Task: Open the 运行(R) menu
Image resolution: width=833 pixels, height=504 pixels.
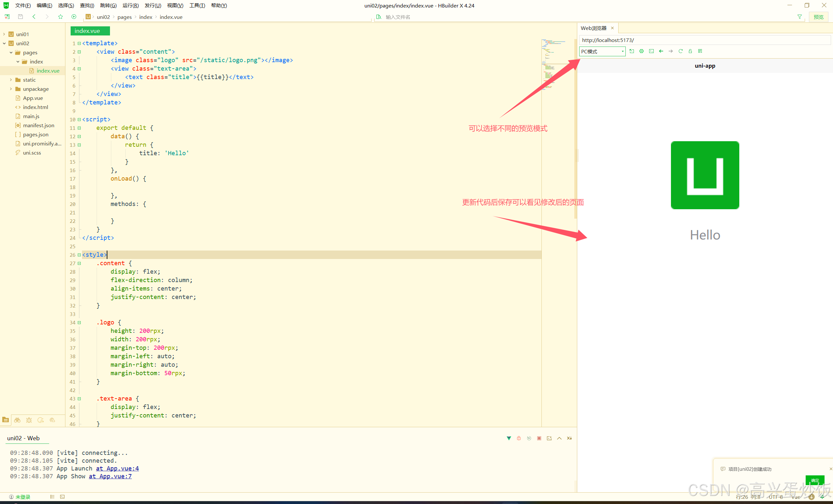Action: click(130, 6)
